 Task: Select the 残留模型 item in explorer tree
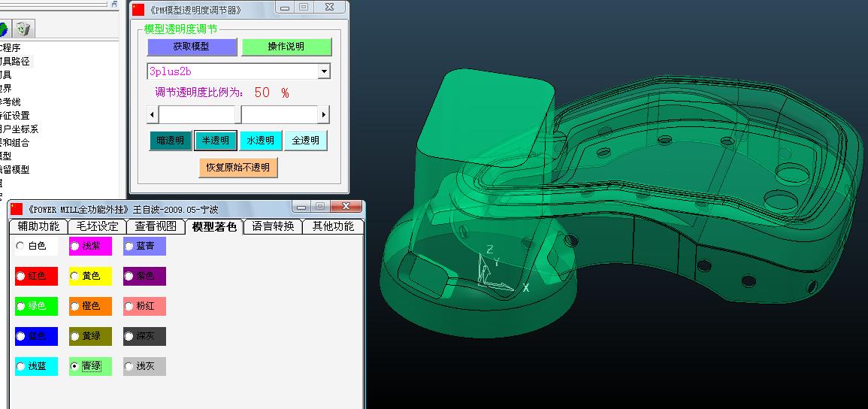[x=15, y=169]
